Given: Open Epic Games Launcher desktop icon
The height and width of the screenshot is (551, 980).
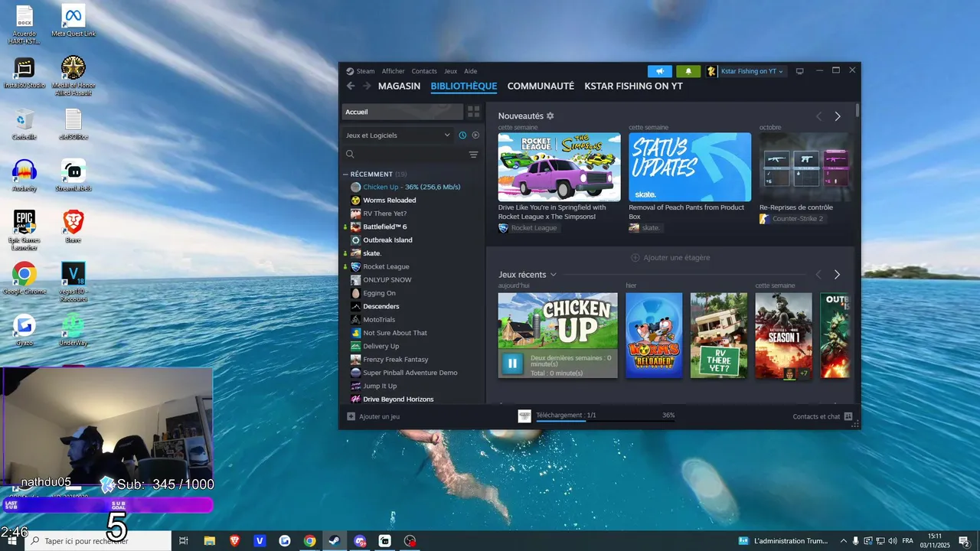Looking at the screenshot, I should click(x=24, y=230).
